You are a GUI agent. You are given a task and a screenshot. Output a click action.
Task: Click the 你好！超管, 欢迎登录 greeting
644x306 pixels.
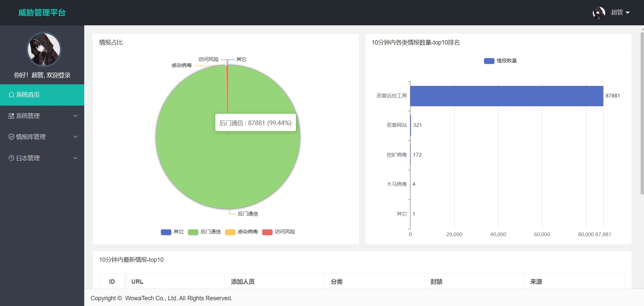tap(42, 75)
